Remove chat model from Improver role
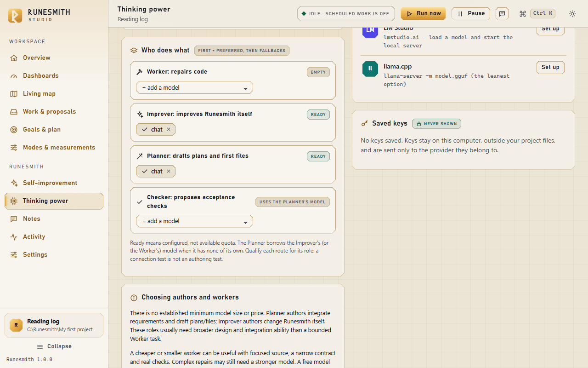Viewport: 588px width, 368px height. [169, 129]
